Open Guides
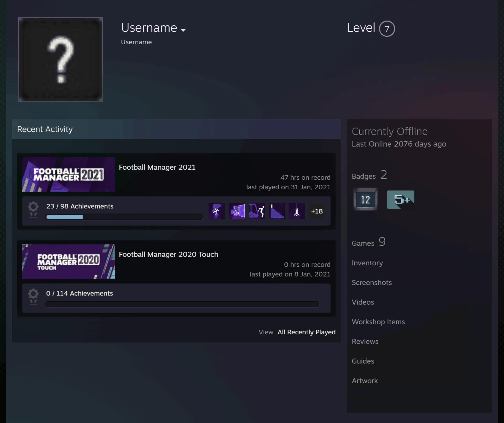The image size is (504, 423). pyautogui.click(x=363, y=361)
